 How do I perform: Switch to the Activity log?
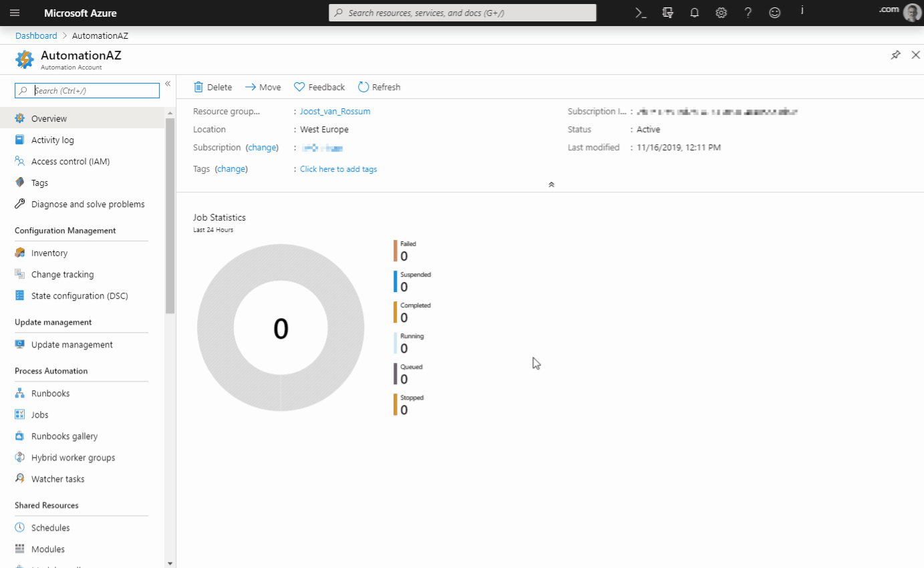click(52, 140)
